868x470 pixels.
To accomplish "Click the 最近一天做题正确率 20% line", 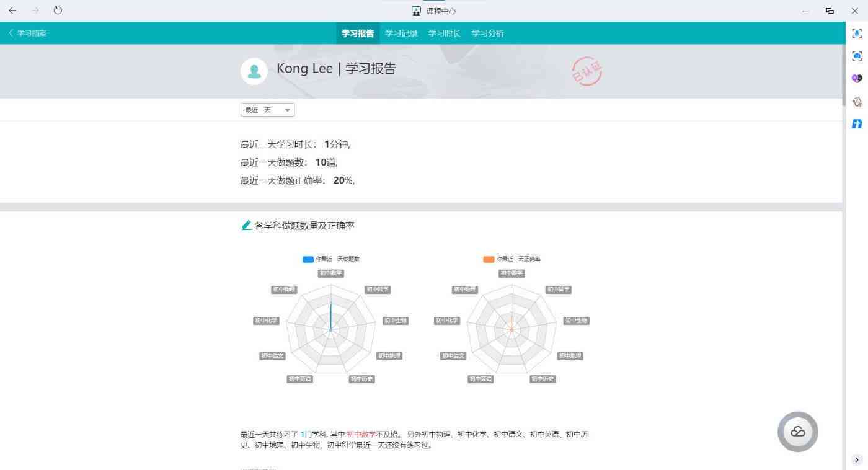I will coord(298,180).
